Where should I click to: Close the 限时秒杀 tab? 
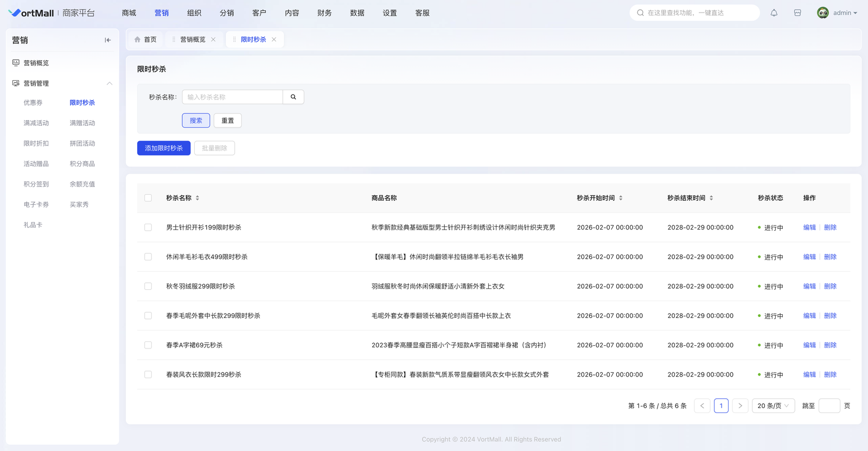pyautogui.click(x=274, y=40)
